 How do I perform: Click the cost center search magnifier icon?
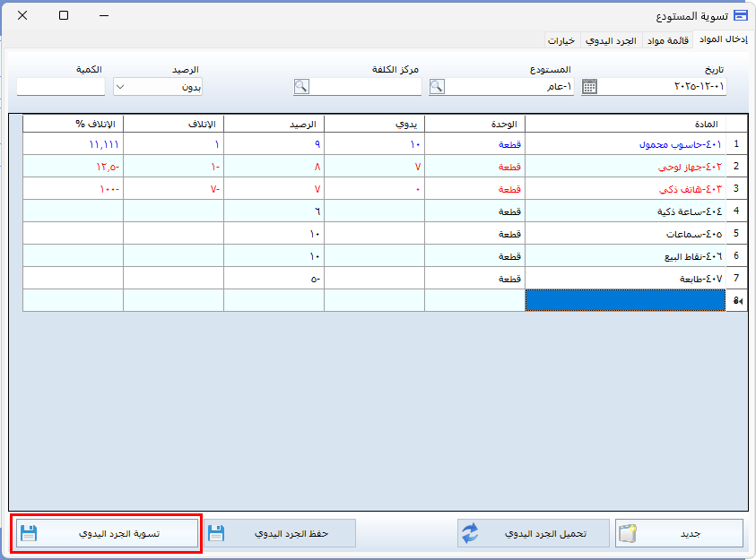[301, 87]
